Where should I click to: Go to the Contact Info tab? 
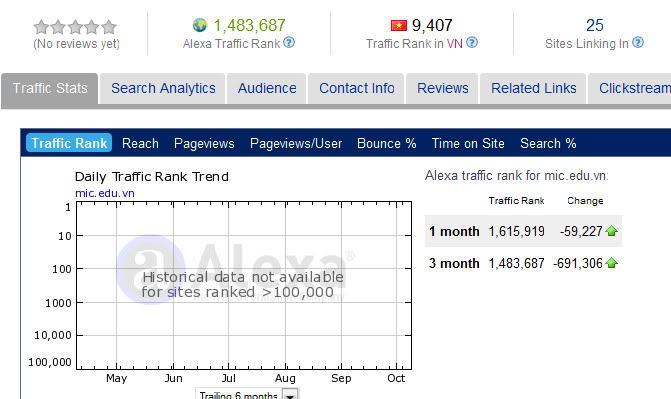[x=356, y=88]
